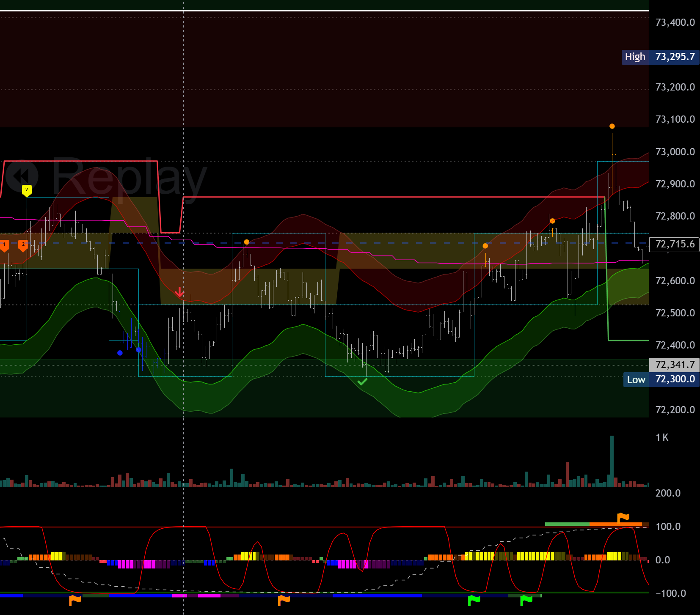Click the orange marker labeled 1
The width and height of the screenshot is (700, 615).
pos(4,245)
